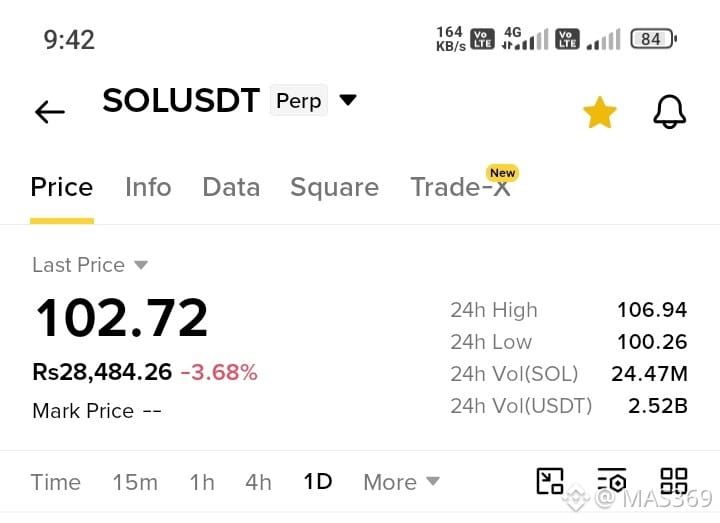Open chart indicator settings icon

(x=612, y=481)
